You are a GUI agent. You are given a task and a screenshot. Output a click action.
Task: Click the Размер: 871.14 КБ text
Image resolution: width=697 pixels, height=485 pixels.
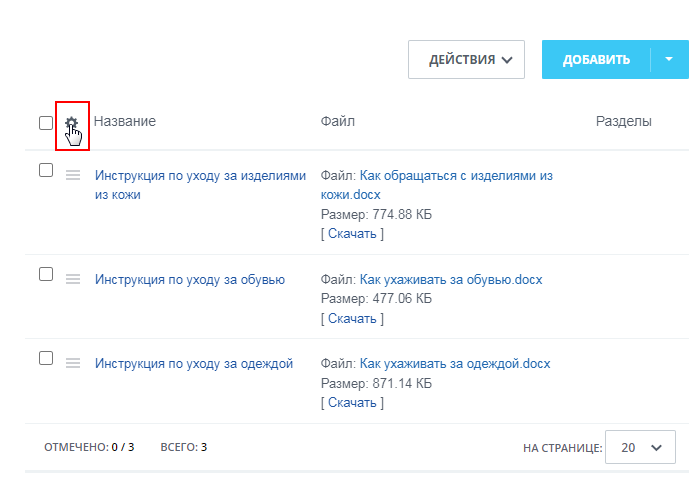(376, 383)
